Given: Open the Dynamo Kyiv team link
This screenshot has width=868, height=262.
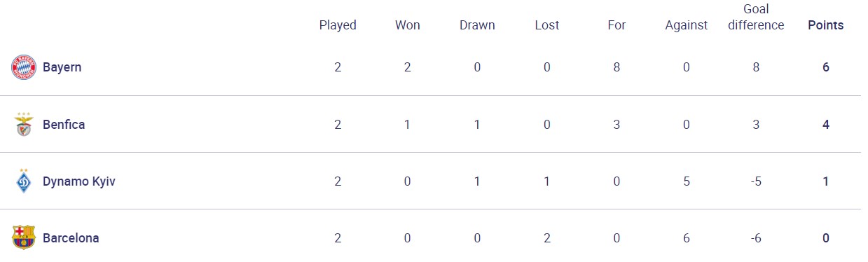Looking at the screenshot, I should [x=79, y=181].
